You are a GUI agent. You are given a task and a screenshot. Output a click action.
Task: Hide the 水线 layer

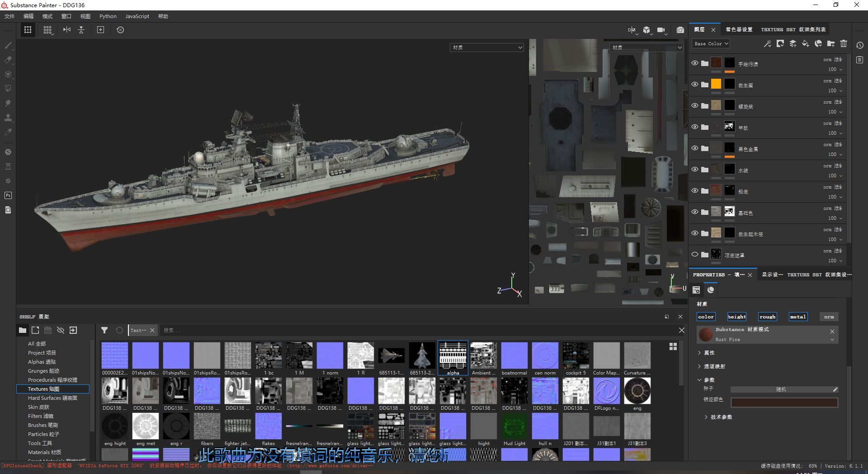pos(695,170)
